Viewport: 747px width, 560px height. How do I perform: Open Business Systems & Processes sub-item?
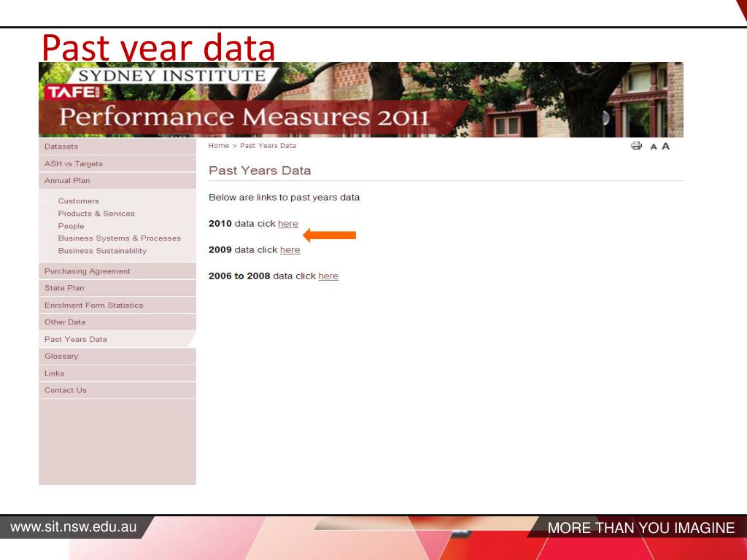click(120, 238)
